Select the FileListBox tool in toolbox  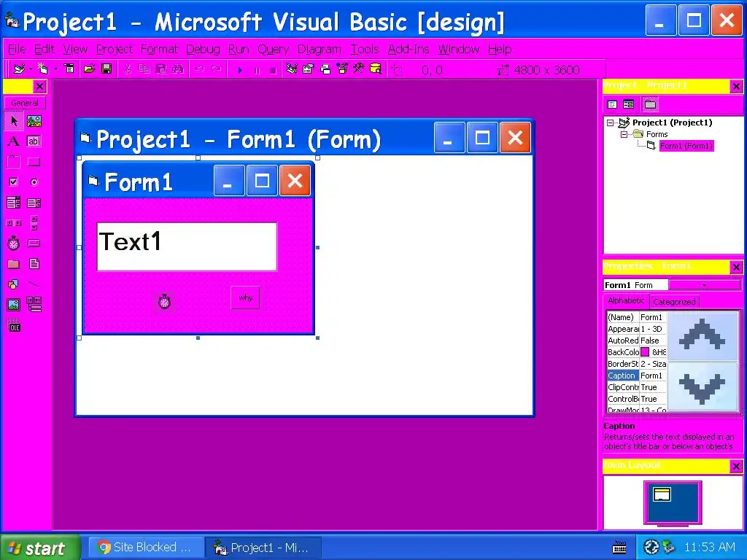pyautogui.click(x=34, y=264)
